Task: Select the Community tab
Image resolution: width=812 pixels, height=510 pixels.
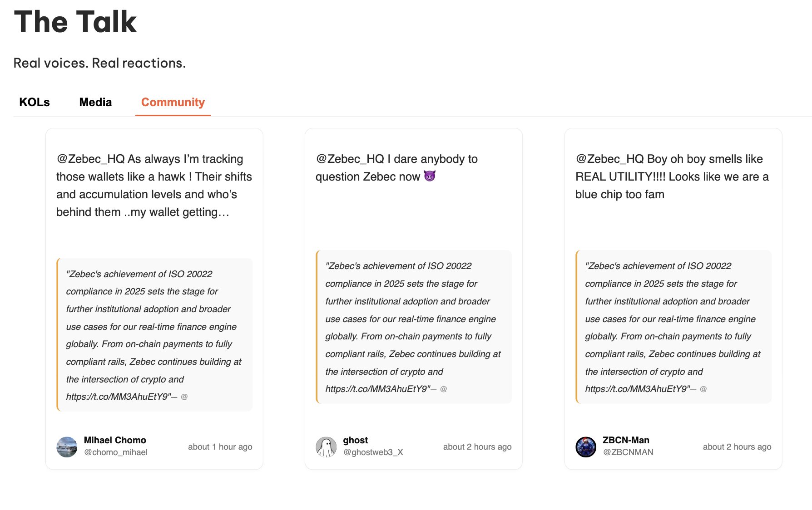Action: point(173,103)
